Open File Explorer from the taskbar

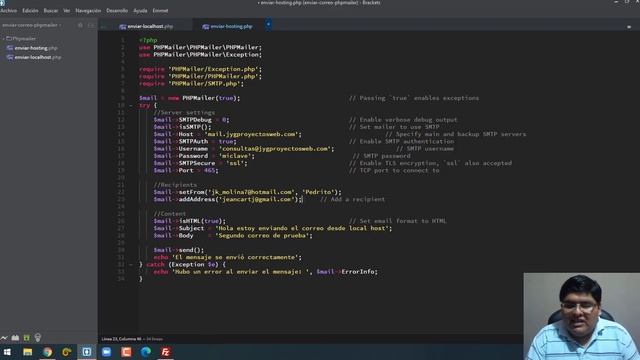point(27,352)
